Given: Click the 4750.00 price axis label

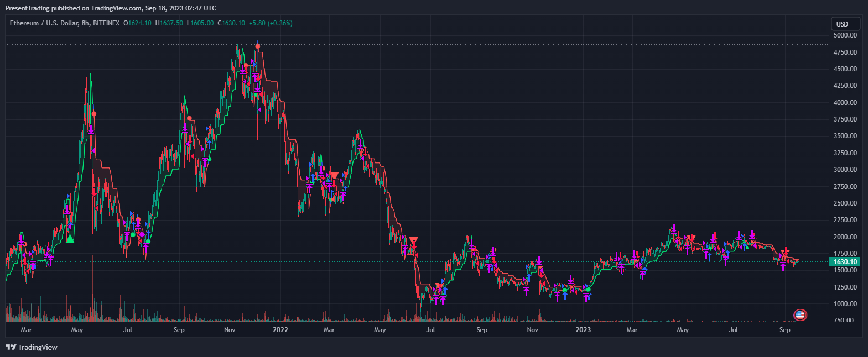Looking at the screenshot, I should [x=845, y=53].
